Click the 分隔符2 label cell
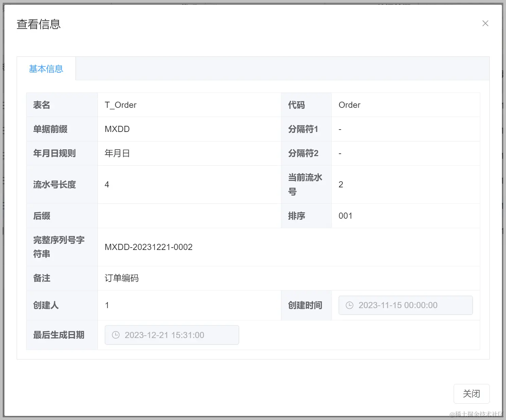Screen dimensions: 506x420 click(x=306, y=153)
